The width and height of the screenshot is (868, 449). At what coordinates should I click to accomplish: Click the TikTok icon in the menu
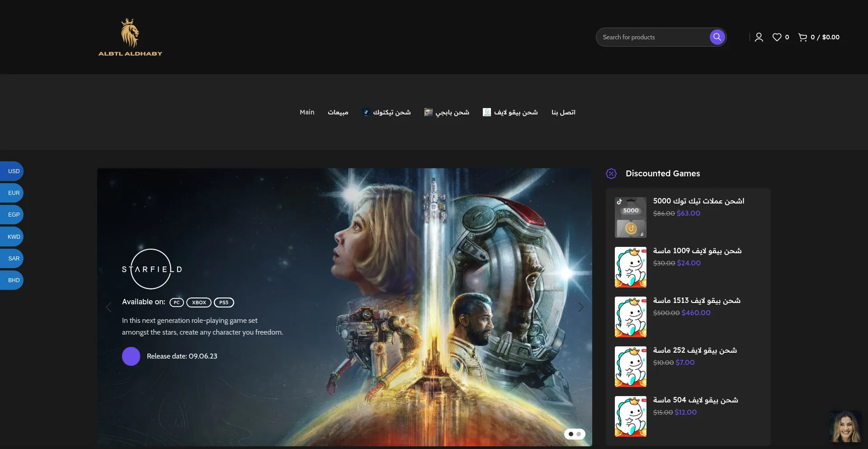(x=366, y=112)
